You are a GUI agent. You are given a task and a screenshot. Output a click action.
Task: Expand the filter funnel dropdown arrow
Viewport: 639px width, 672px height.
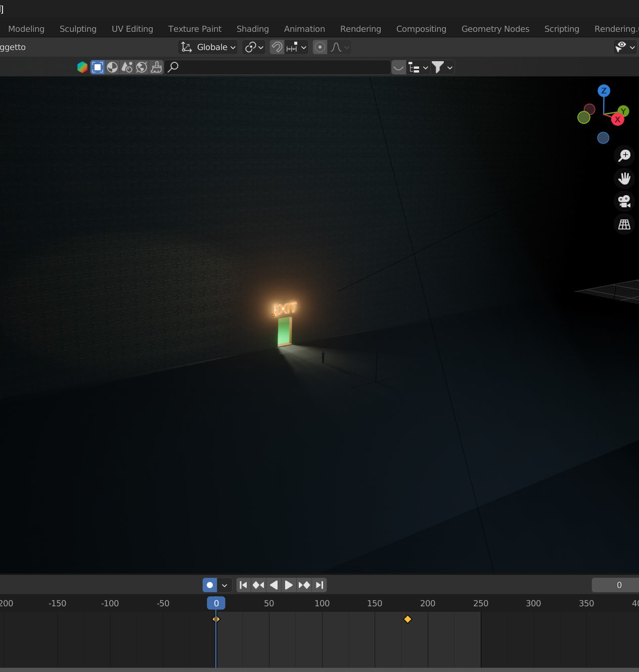[x=450, y=68]
